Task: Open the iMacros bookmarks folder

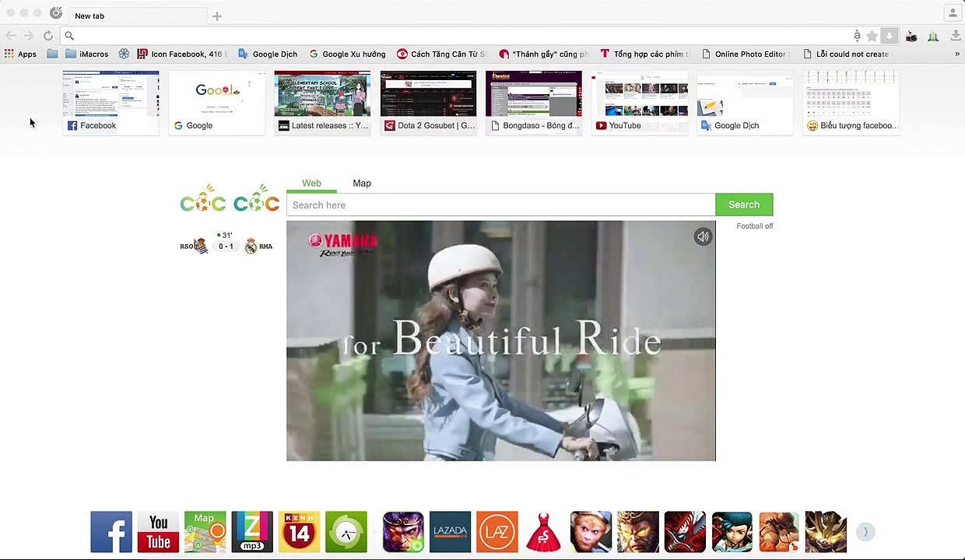Action: pos(87,54)
